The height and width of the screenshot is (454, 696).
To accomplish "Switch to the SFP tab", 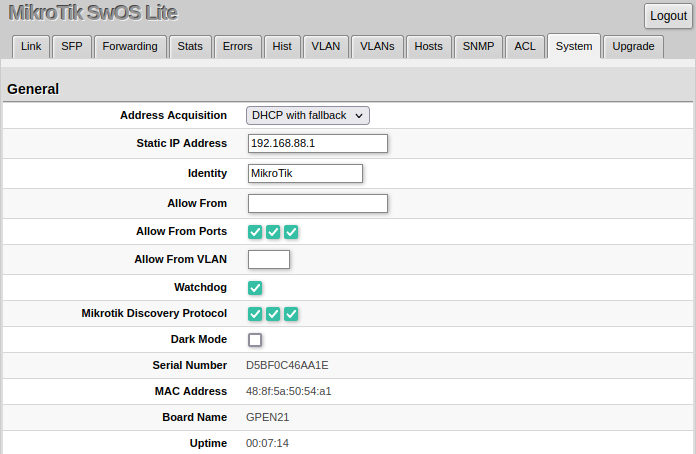I will (72, 47).
